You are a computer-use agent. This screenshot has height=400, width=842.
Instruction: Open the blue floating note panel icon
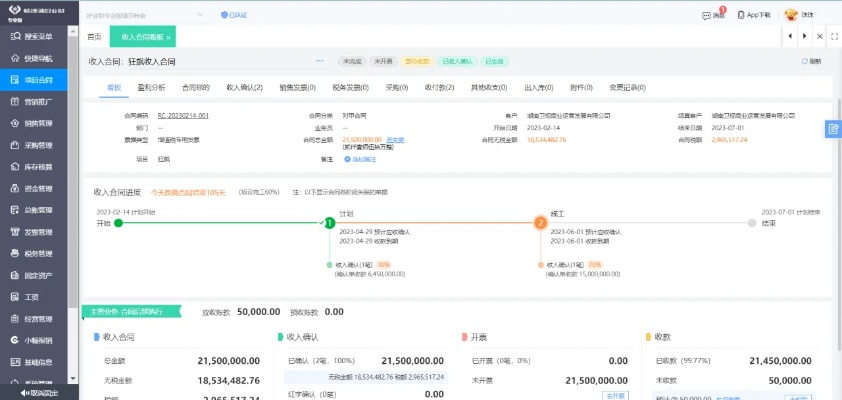833,129
